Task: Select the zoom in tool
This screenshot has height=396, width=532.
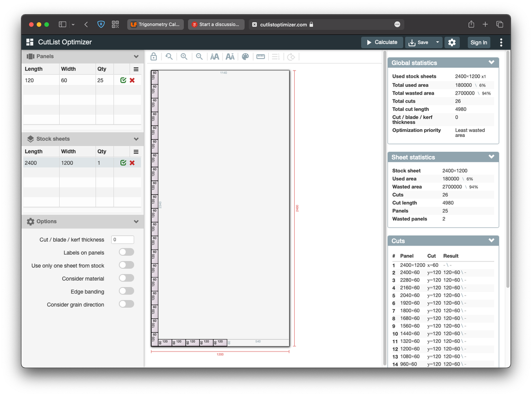Action: (x=184, y=56)
